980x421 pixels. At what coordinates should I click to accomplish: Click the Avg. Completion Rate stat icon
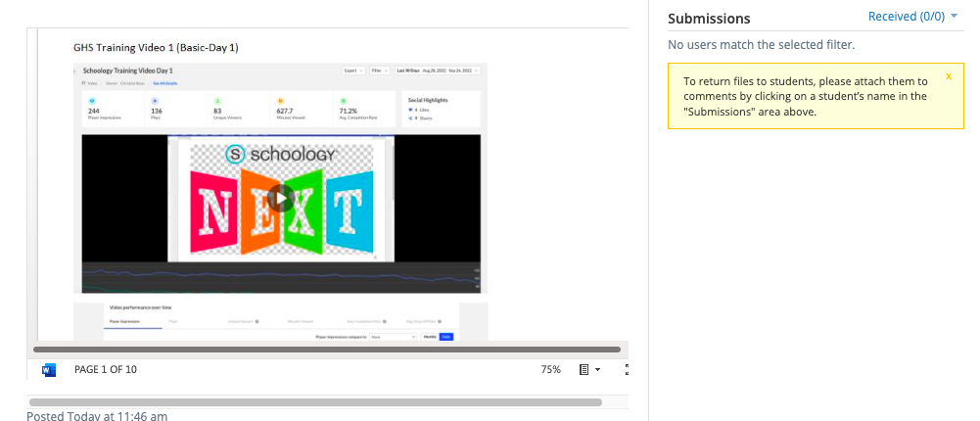[343, 101]
